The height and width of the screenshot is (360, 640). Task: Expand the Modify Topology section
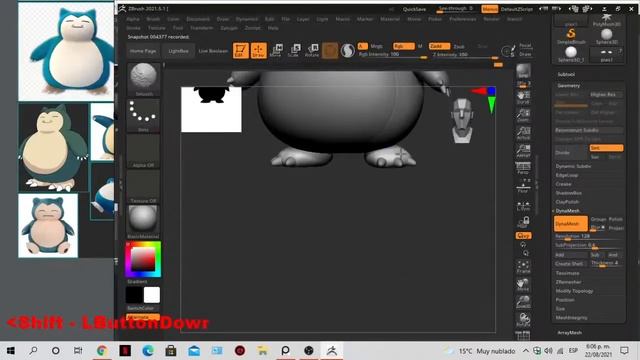coord(574,291)
